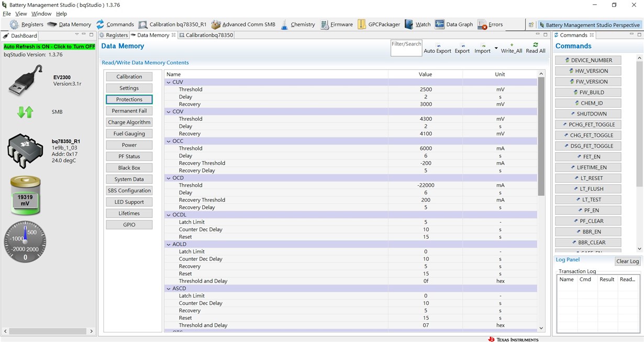Open the Help menu
The image size is (644, 342).
tap(61, 14)
